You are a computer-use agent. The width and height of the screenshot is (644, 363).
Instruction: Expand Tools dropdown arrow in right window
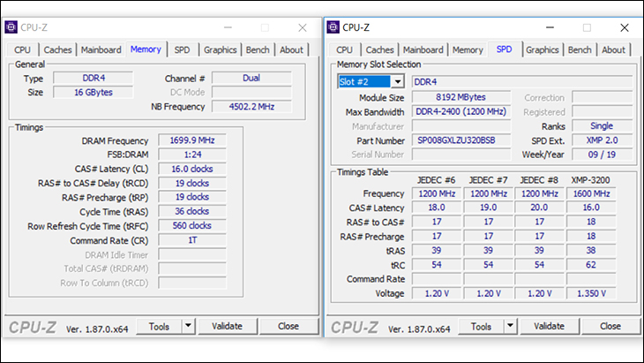tap(510, 327)
